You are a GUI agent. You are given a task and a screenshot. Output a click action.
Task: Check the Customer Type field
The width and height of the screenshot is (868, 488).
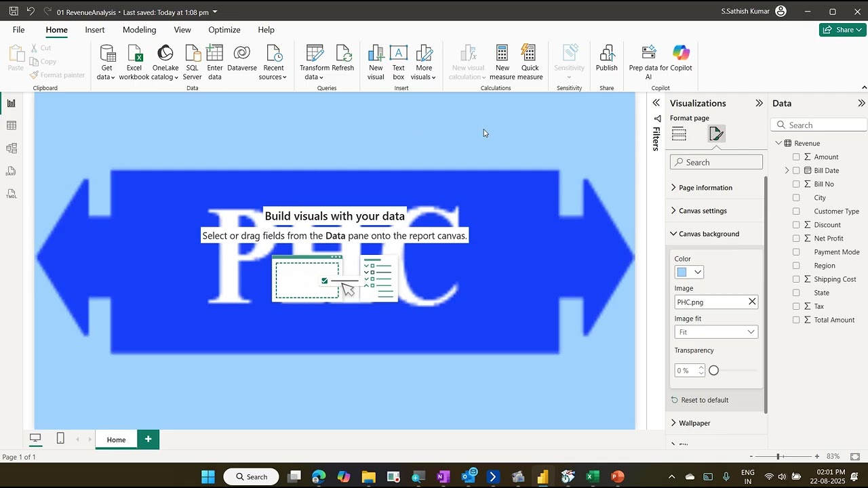point(796,211)
